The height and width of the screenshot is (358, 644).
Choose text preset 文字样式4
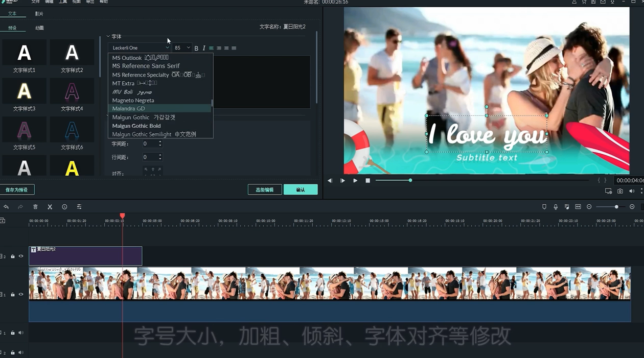pyautogui.click(x=72, y=95)
